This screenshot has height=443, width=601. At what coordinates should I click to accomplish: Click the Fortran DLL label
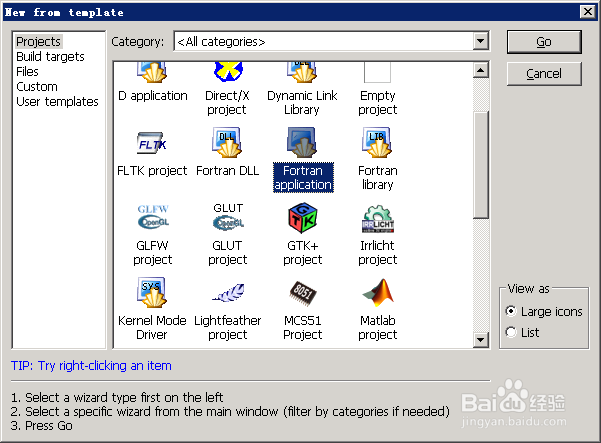coord(228,171)
